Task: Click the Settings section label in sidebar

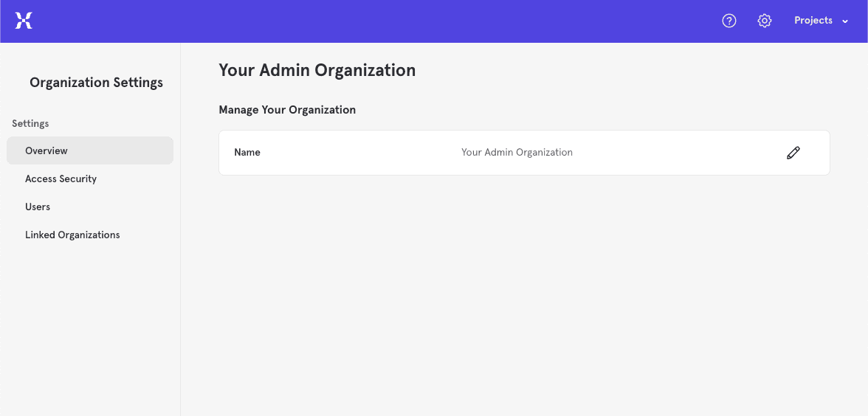Action: pyautogui.click(x=30, y=123)
